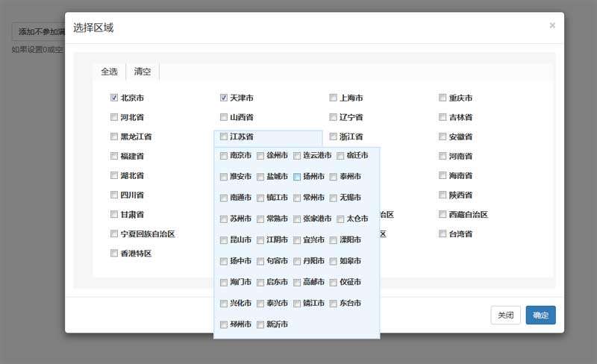Expand the 浙江省 city list

351,137
